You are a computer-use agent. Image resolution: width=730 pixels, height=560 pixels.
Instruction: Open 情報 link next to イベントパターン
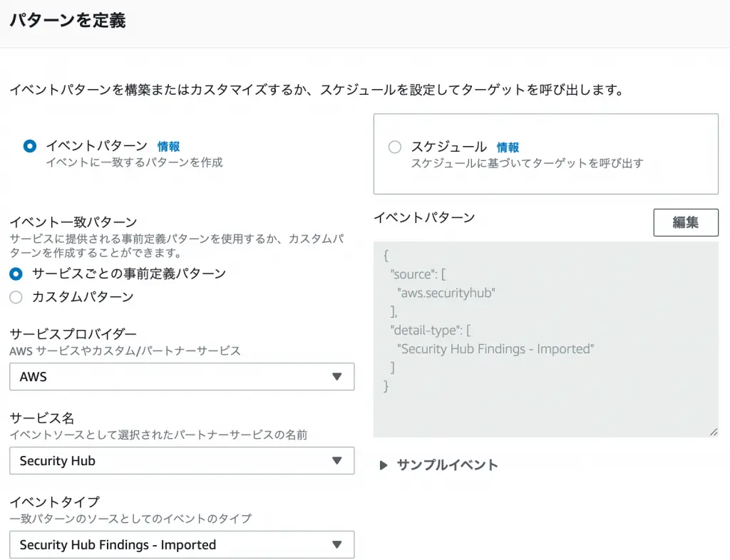coord(168,147)
